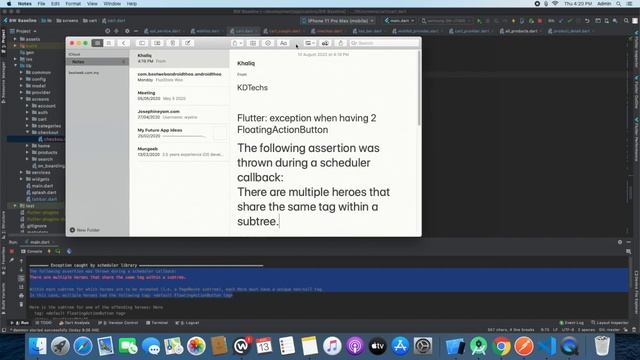Open the device selector dropdown in IDE

click(338, 20)
